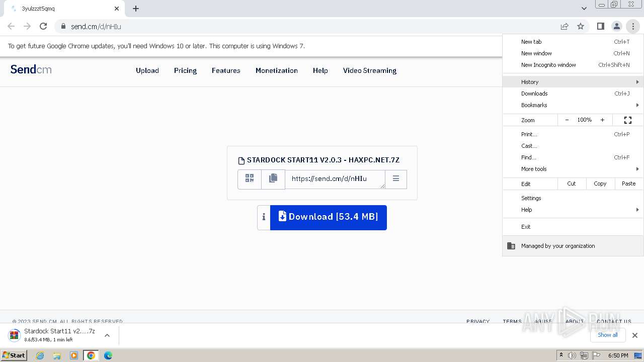Close the 3yulzzzt5qmq tab
This screenshot has width=644, height=362.
tap(117, 9)
